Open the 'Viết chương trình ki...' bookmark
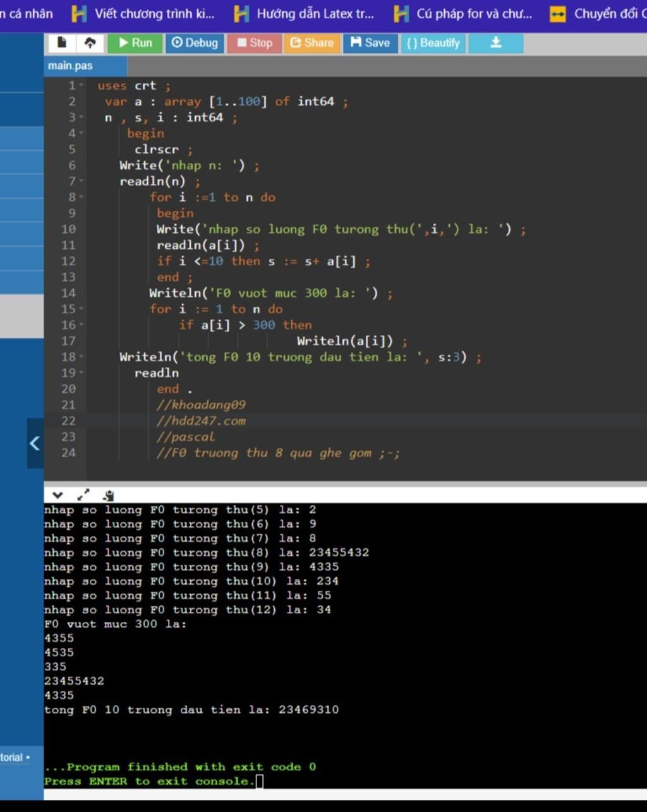This screenshot has width=647, height=812. tap(143, 13)
